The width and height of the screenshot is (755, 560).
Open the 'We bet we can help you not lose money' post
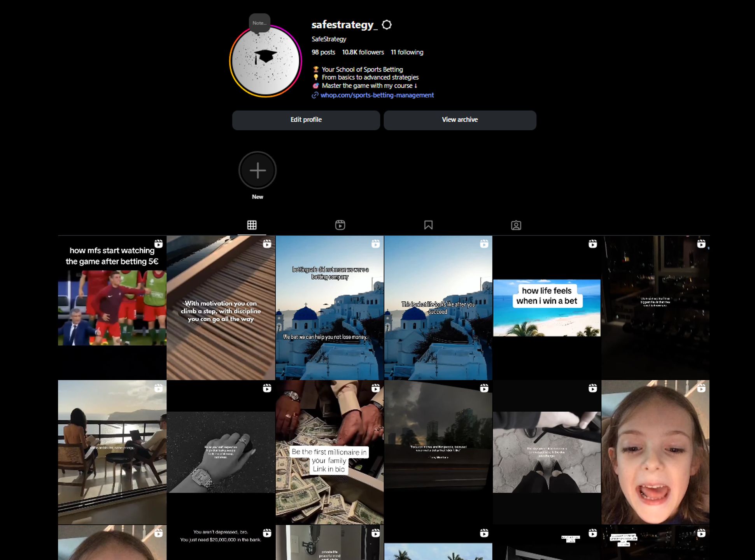click(329, 308)
